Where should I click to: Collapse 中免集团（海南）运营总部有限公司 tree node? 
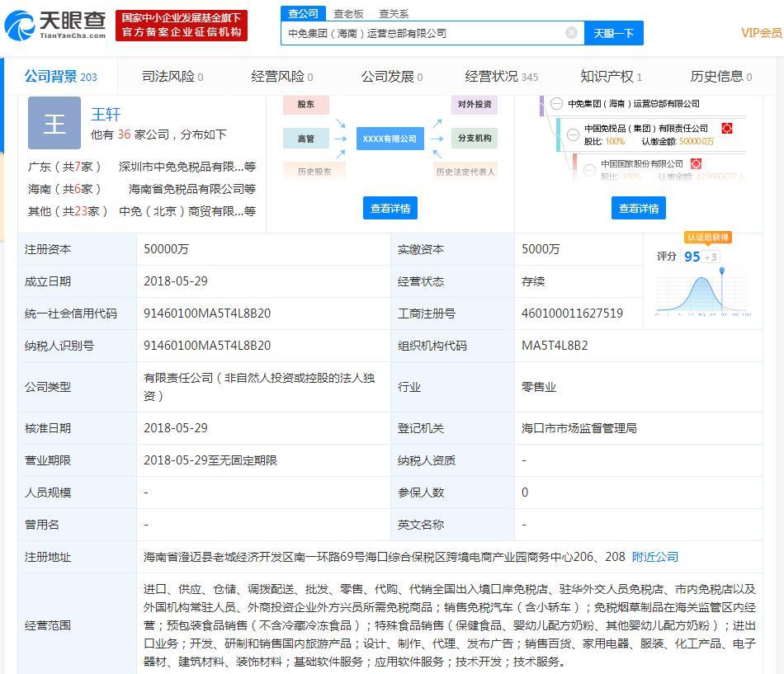click(x=556, y=103)
